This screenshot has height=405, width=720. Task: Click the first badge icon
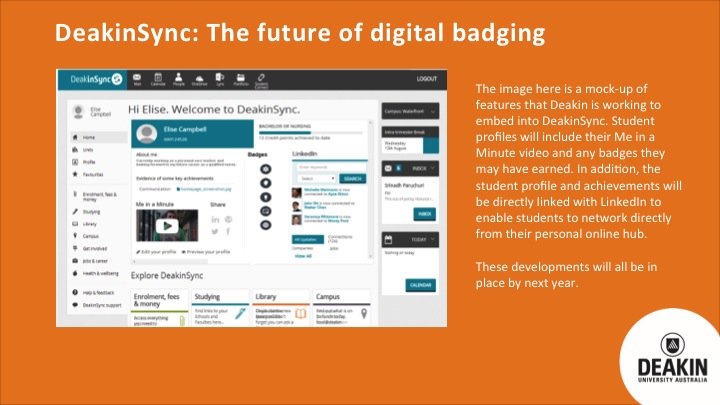(265, 169)
